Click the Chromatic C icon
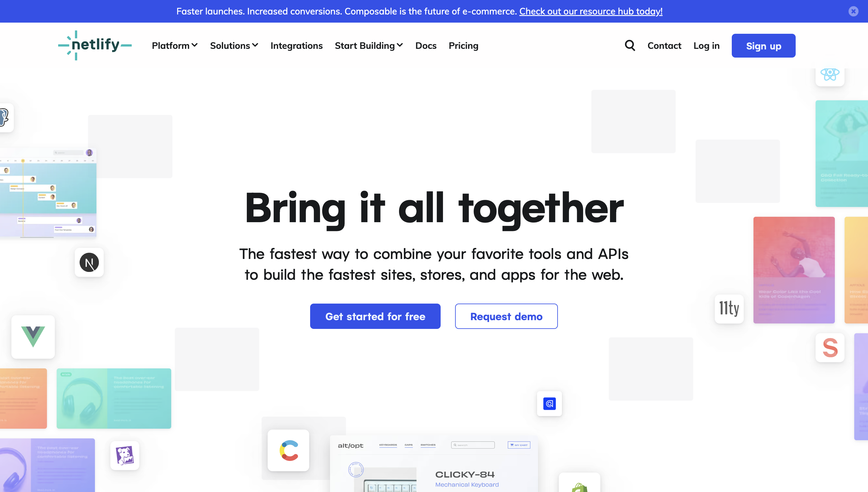The width and height of the screenshot is (868, 492). [288, 451]
